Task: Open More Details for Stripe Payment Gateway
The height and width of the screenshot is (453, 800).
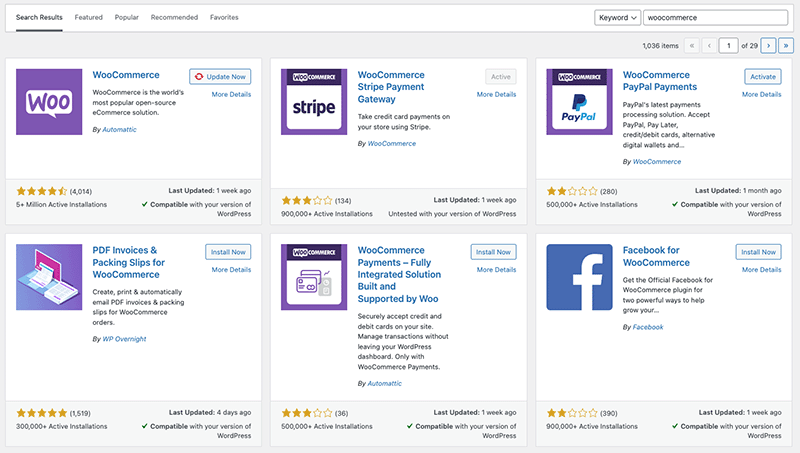Action: click(x=496, y=94)
